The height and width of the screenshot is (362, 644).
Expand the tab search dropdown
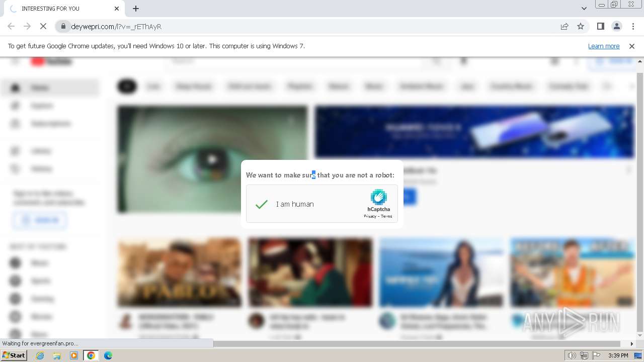click(x=584, y=9)
